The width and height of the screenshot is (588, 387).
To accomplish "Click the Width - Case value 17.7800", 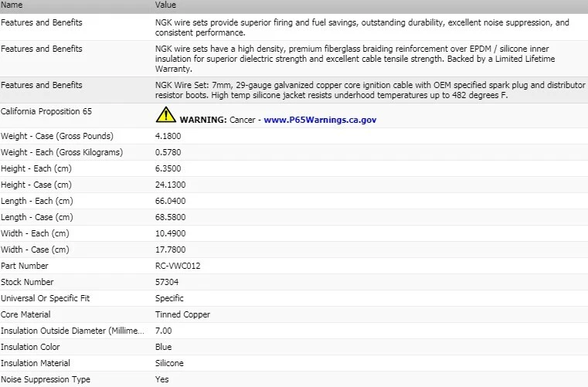I will [x=170, y=250].
